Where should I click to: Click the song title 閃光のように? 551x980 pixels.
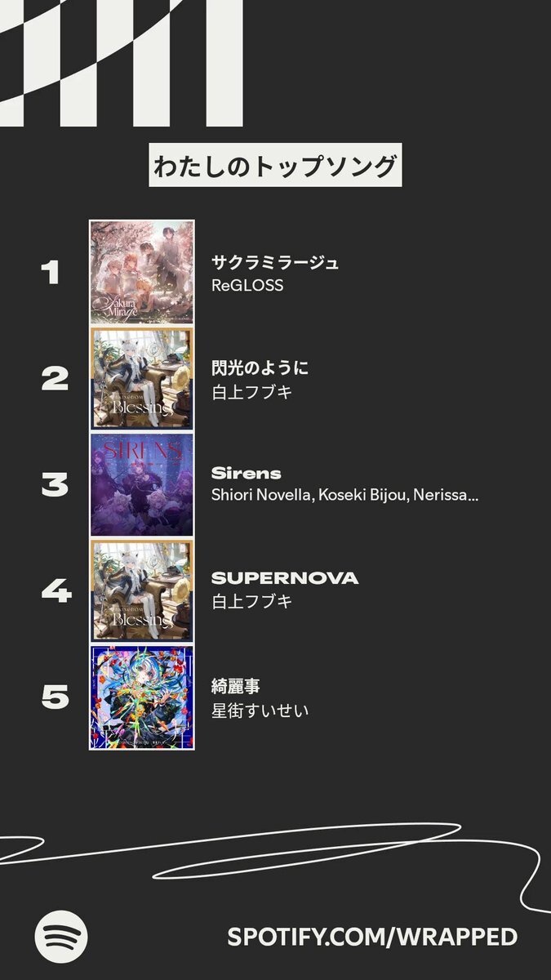click(260, 368)
